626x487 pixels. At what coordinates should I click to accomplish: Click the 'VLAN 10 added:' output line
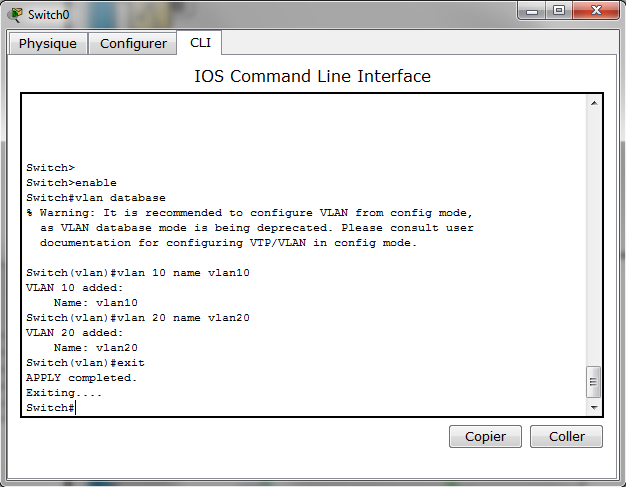pos(75,288)
